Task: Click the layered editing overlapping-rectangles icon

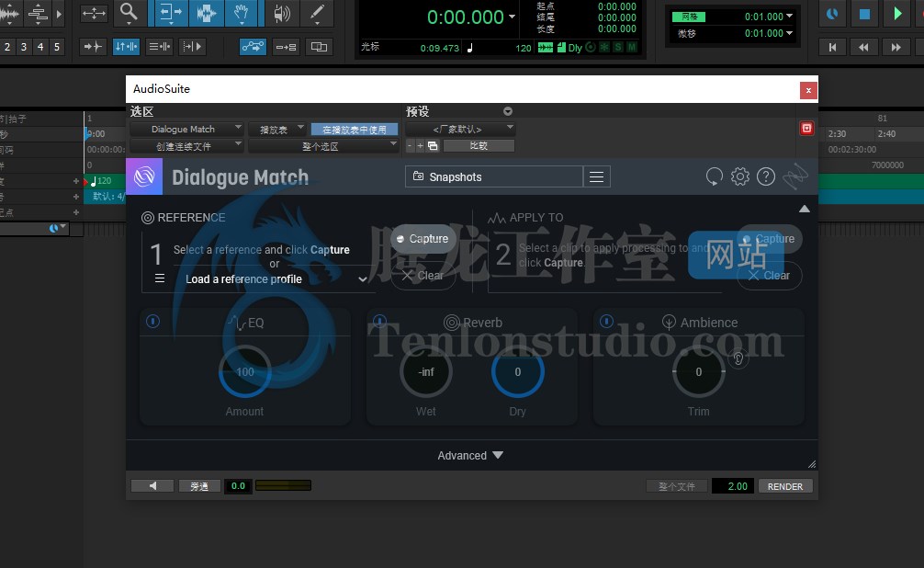Action: 319,47
